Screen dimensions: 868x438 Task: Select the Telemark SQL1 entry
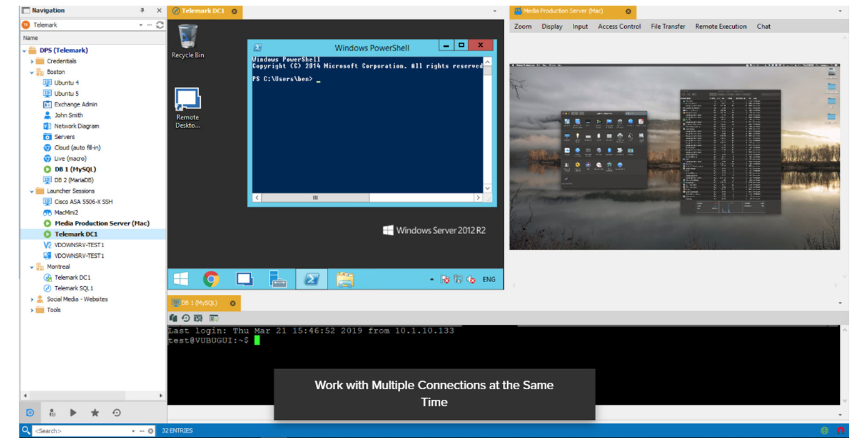click(74, 288)
